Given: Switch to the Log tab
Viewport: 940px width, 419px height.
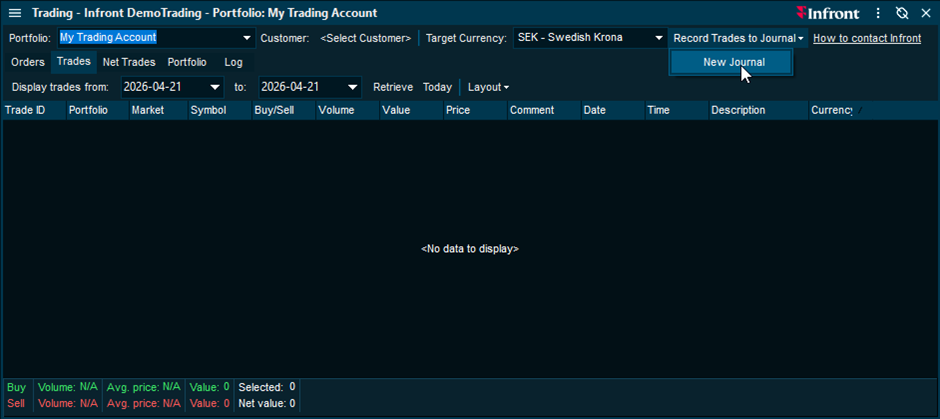Looking at the screenshot, I should (x=234, y=62).
